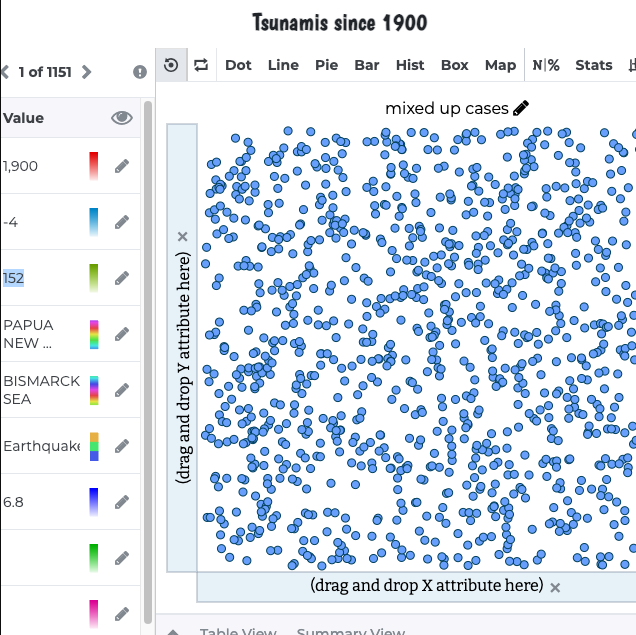636x635 pixels.
Task: Edit pencil for value 6.8
Action: (x=122, y=502)
